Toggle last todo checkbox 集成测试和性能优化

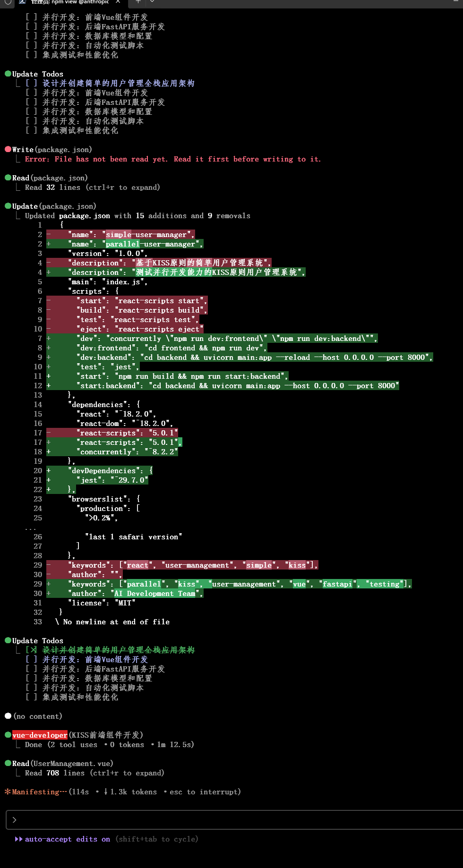pyautogui.click(x=31, y=697)
